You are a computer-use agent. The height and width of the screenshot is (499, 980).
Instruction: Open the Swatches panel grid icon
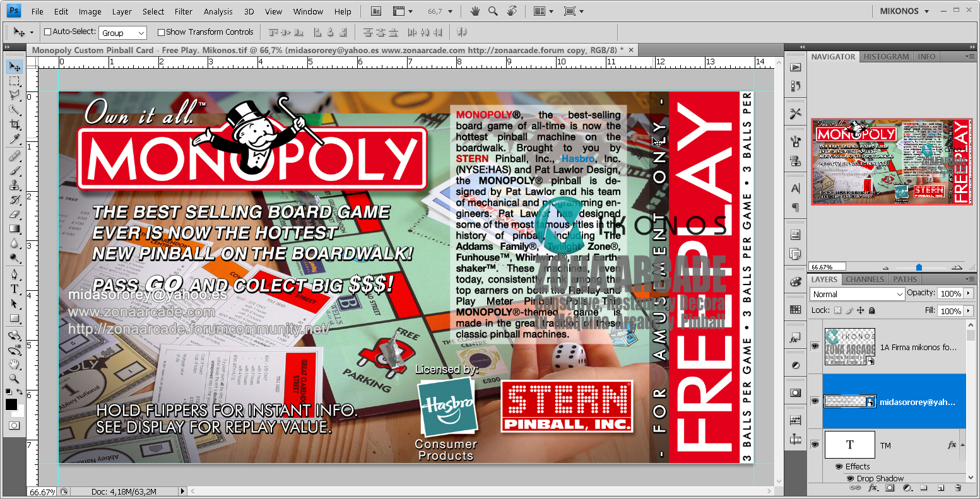[x=795, y=310]
